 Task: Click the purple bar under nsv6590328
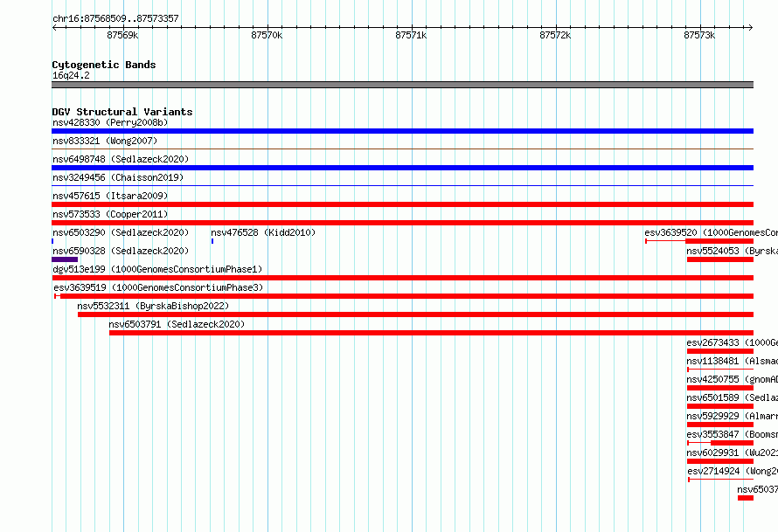click(x=65, y=259)
